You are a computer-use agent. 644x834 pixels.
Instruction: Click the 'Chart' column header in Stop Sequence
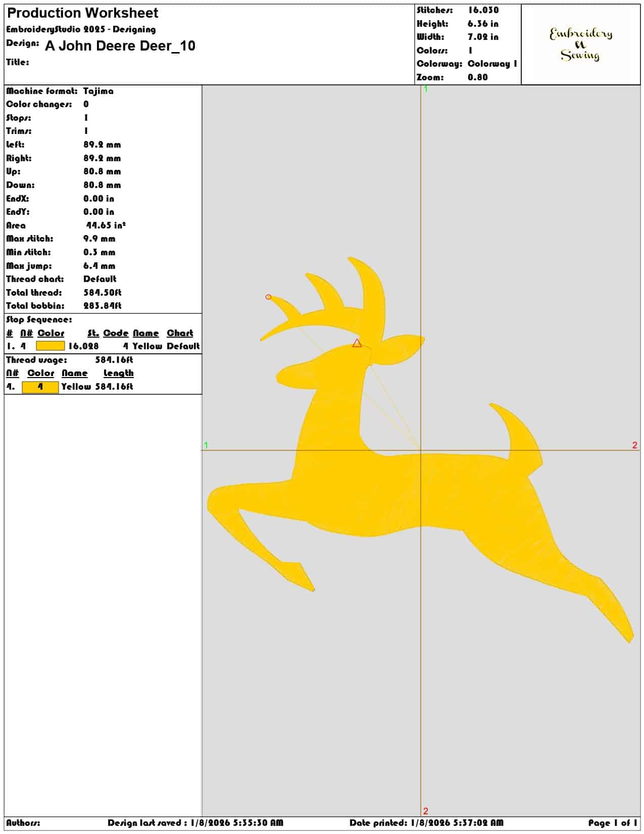180,333
